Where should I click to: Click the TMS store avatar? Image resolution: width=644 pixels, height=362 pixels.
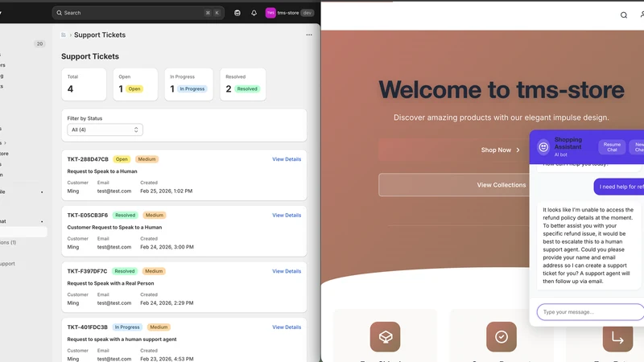(x=270, y=13)
